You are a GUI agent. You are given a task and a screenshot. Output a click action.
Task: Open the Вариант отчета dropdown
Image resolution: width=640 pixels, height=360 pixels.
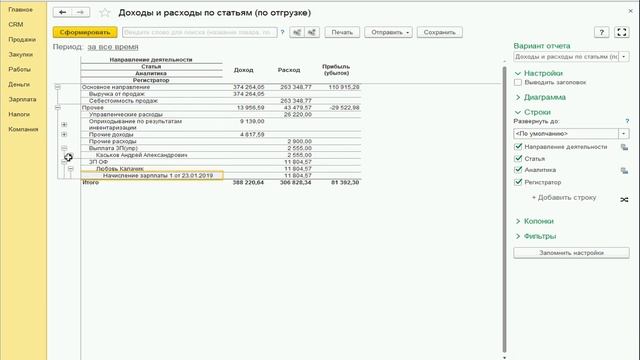pyautogui.click(x=624, y=57)
